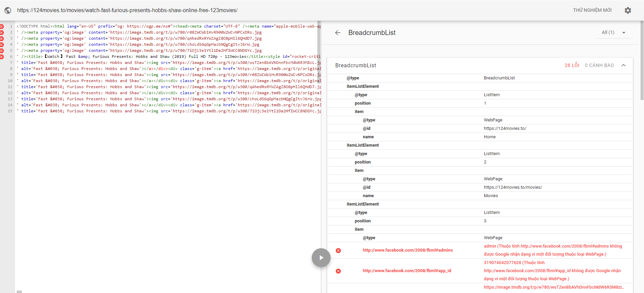Click the first itemListElement label

(x=363, y=86)
